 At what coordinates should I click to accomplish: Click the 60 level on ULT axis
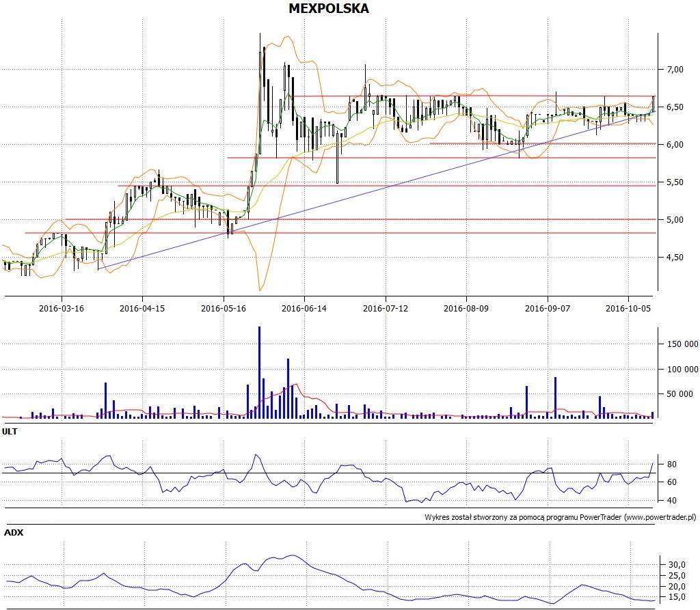[671, 482]
